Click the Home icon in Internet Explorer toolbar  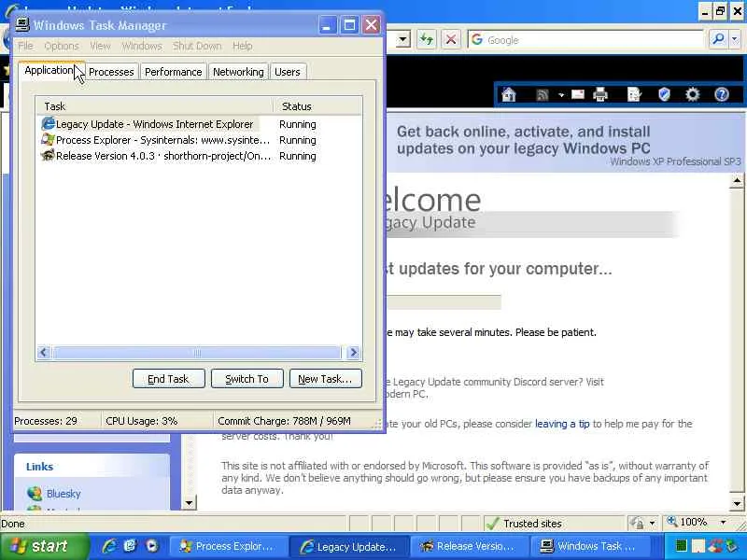[509, 94]
